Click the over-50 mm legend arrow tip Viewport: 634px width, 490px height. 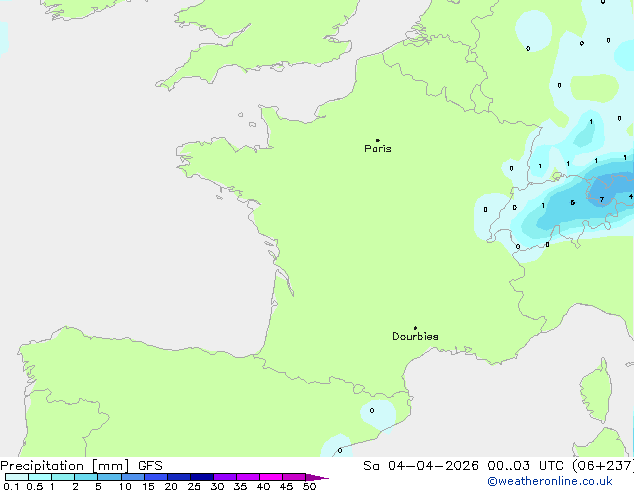click(x=317, y=477)
